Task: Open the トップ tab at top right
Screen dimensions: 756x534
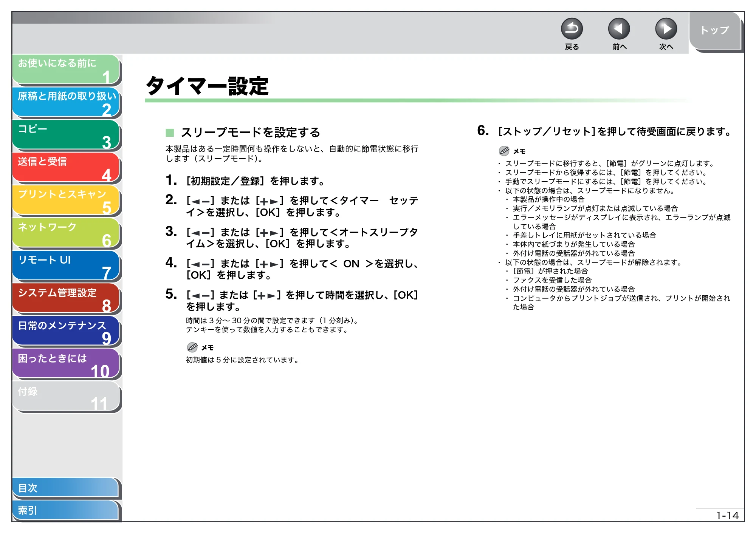Action: point(714,30)
